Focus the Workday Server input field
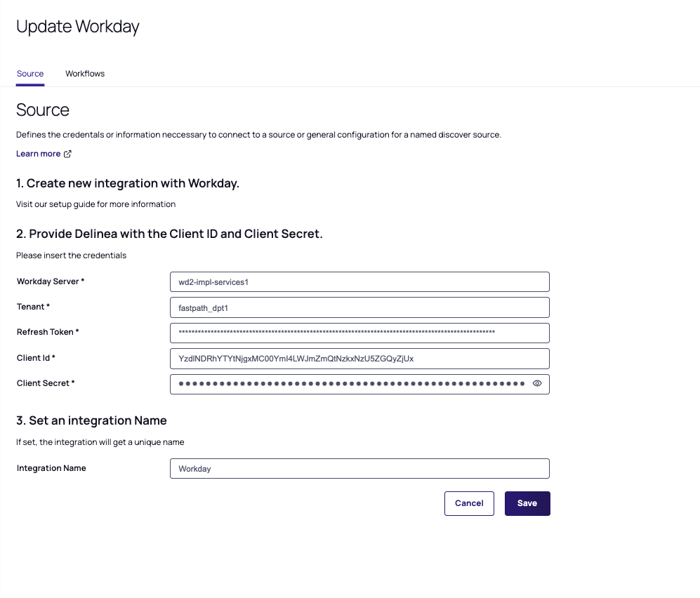 (359, 282)
